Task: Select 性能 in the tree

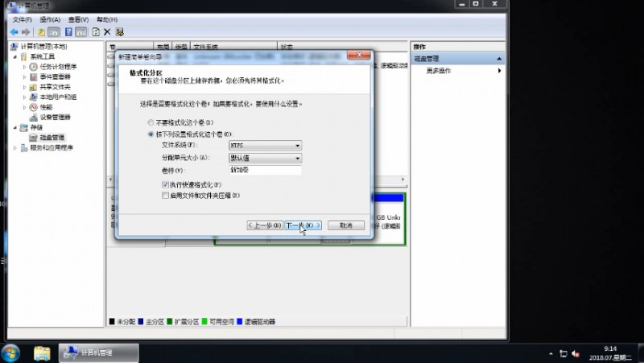Action: pos(46,107)
